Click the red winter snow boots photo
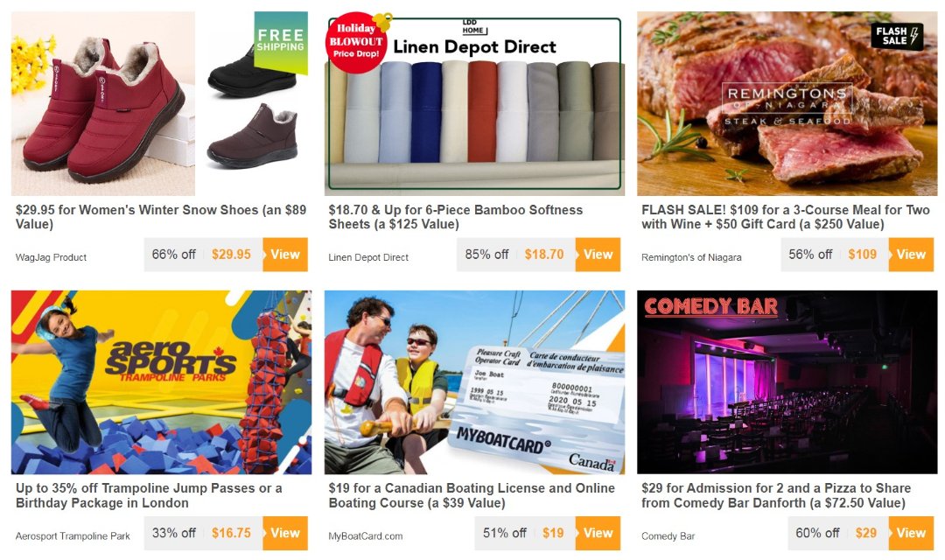945x560 pixels. pyautogui.click(x=103, y=103)
